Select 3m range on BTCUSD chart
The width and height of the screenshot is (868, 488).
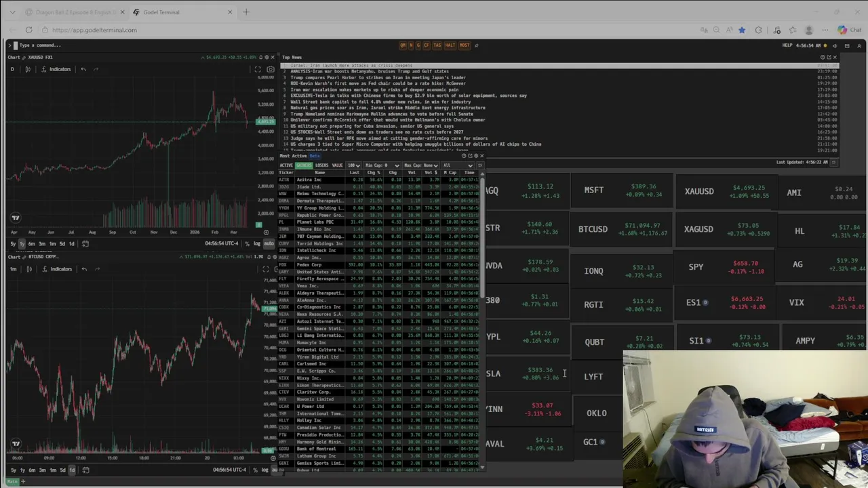point(42,470)
